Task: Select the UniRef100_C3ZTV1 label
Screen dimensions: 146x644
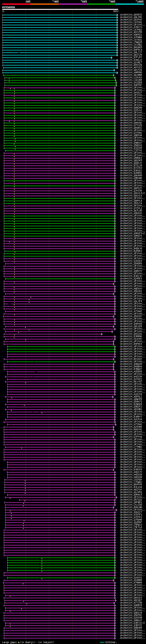Action: [x=131, y=151]
